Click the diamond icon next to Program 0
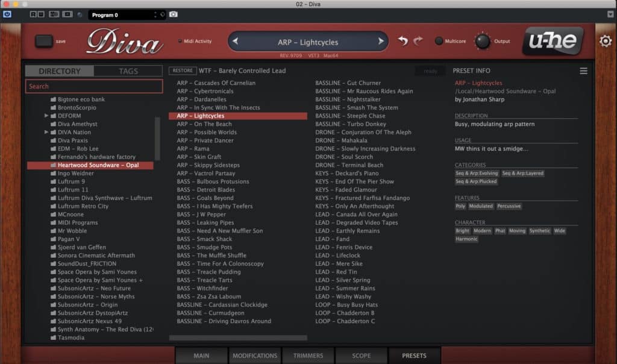This screenshot has width=617, height=364. coord(162,15)
